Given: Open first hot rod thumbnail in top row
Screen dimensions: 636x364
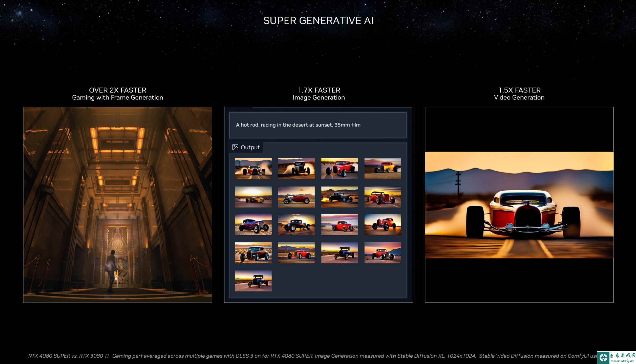Looking at the screenshot, I should (253, 169).
